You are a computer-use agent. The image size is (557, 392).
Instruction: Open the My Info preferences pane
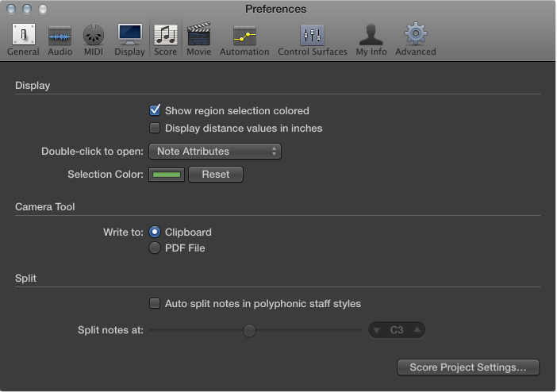coord(371,40)
